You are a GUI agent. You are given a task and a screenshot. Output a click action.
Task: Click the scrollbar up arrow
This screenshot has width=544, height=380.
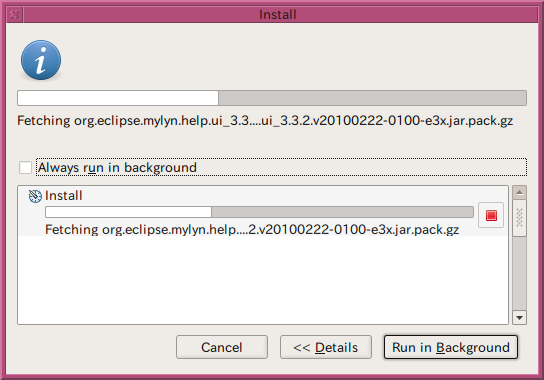pos(519,192)
